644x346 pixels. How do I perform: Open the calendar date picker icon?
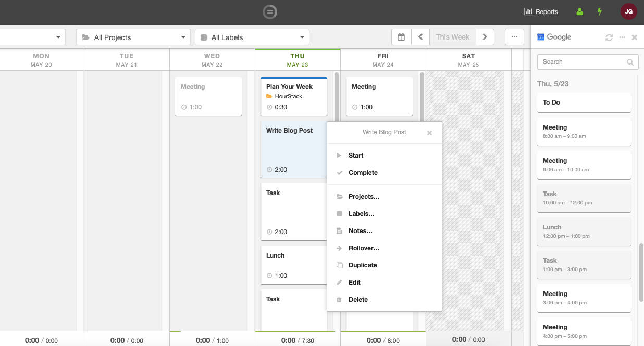[401, 37]
